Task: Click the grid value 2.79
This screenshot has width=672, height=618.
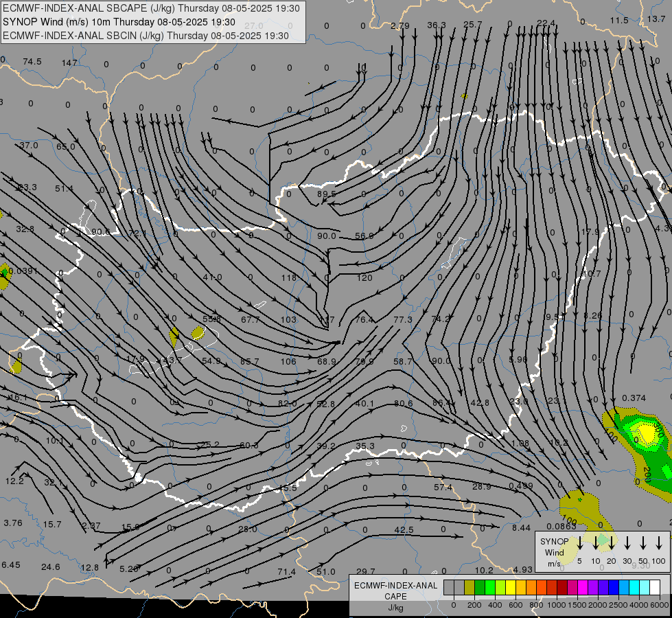Action: click(x=400, y=25)
